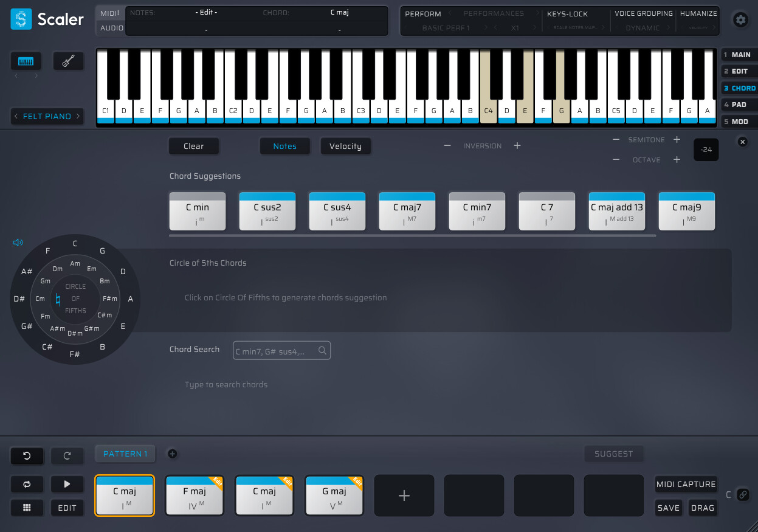Click G on the circle of fifths

[x=102, y=250]
